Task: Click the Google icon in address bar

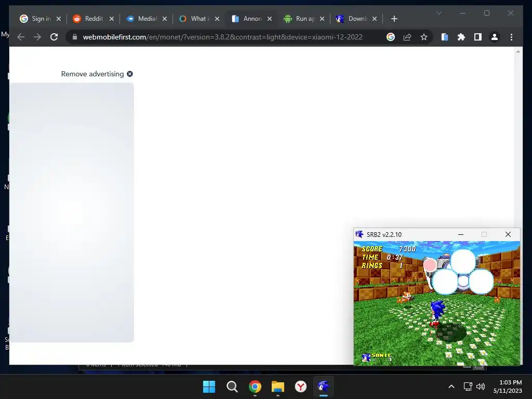Action: click(391, 37)
